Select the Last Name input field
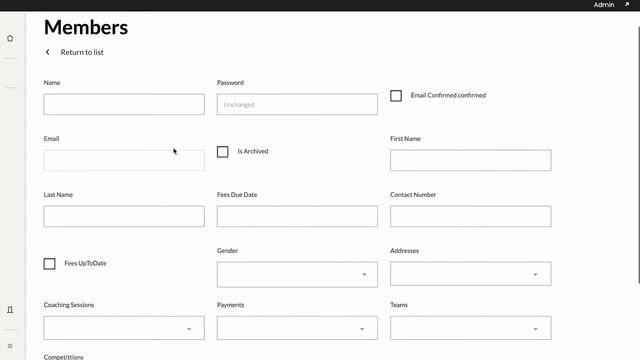The width and height of the screenshot is (640, 360). (x=124, y=216)
